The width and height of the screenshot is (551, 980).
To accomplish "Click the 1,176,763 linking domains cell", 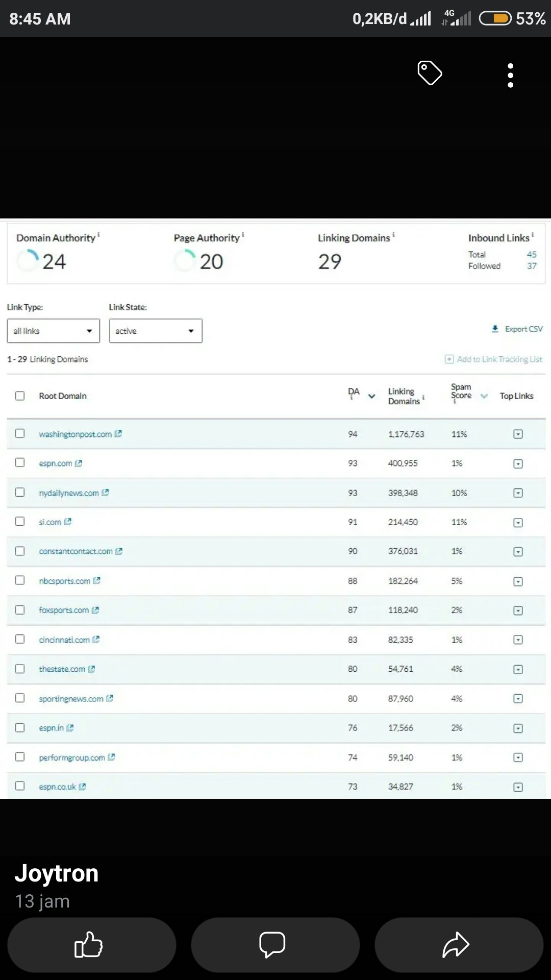I will pyautogui.click(x=406, y=434).
